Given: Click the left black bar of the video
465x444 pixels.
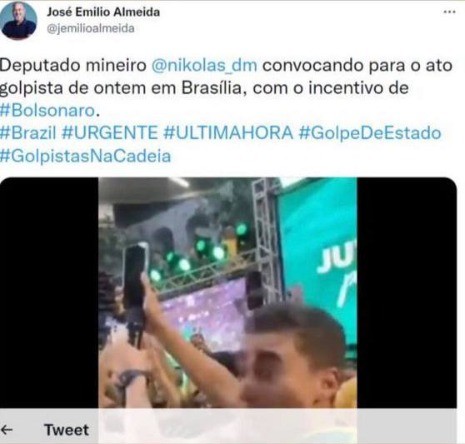Looking at the screenshot, I should pos(49,292).
